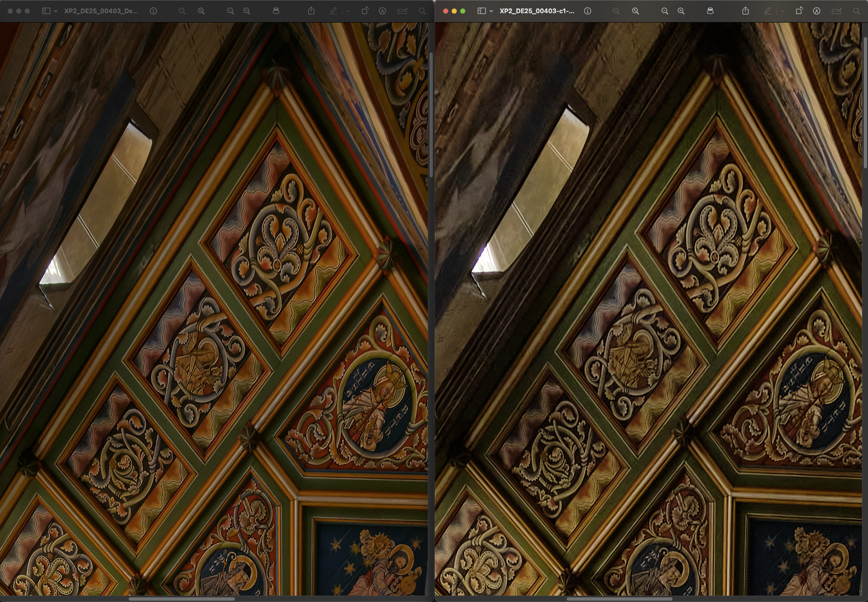Zoom in on right c1 window image
Image resolution: width=868 pixels, height=602 pixels.
tap(681, 11)
